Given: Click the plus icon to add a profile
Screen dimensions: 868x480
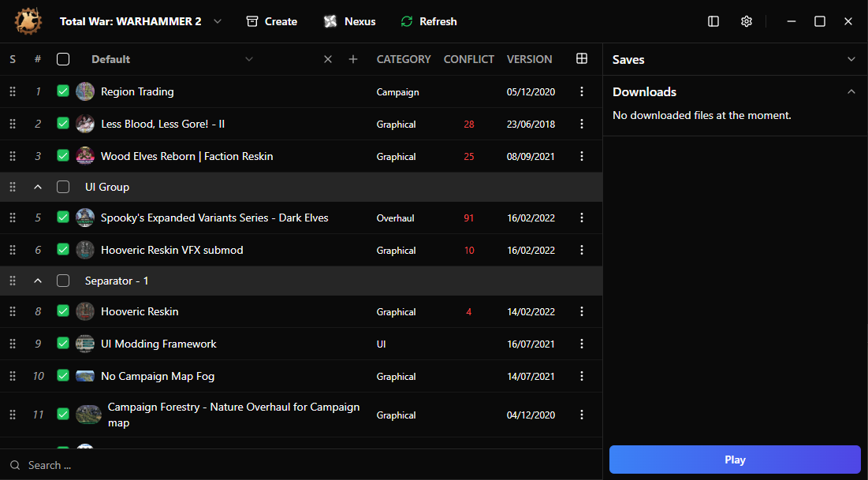Looking at the screenshot, I should (x=353, y=59).
